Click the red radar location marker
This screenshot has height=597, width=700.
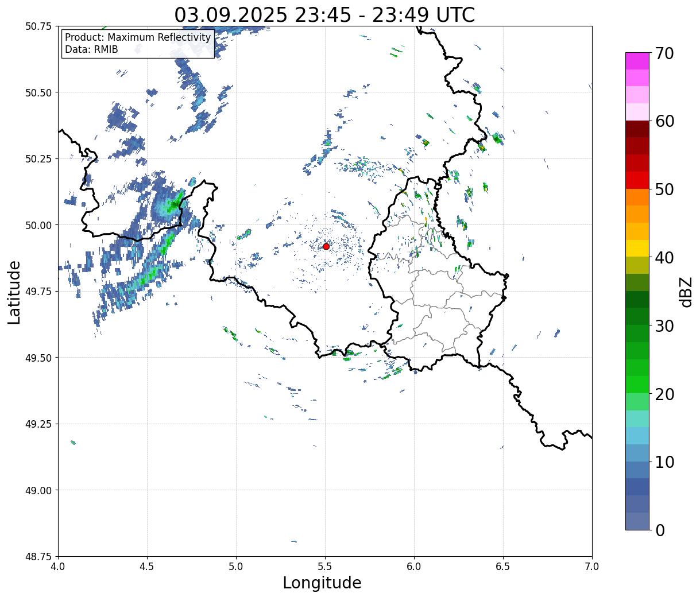click(326, 246)
